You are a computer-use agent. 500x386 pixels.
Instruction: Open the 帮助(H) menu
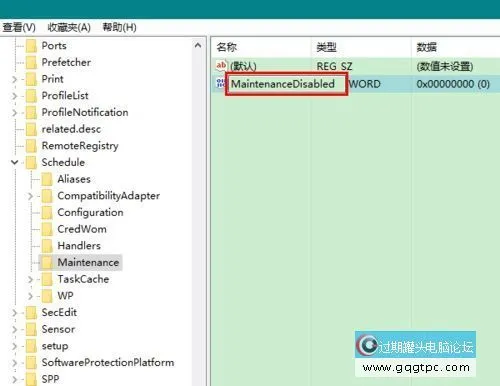pos(119,27)
